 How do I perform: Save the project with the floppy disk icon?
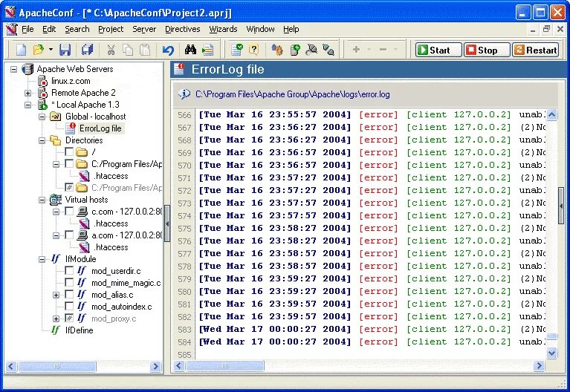(x=65, y=50)
